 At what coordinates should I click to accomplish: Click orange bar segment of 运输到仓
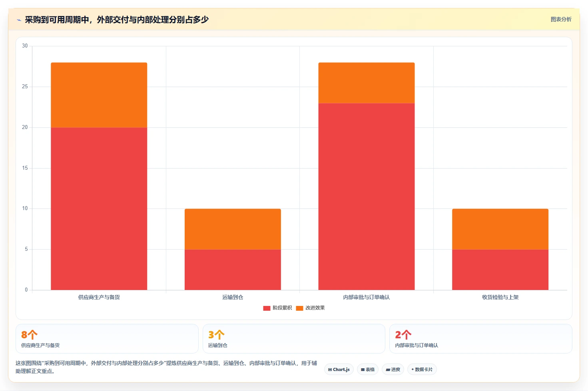tap(233, 229)
